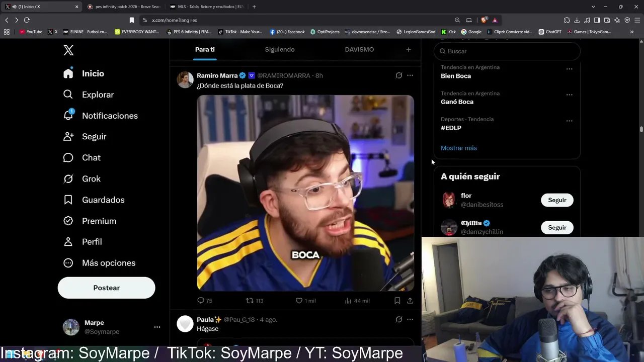Screen dimensions: 644x362
Task: Reply to Ramiro Marra's post
Action: click(x=204, y=301)
